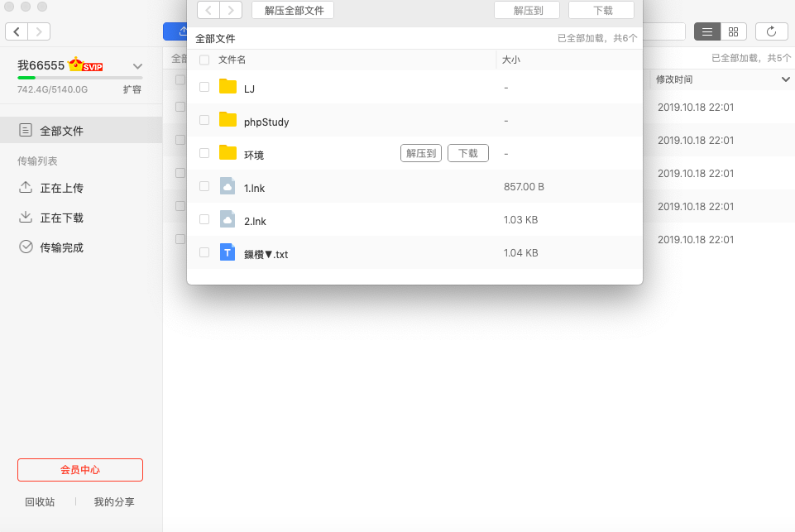This screenshot has height=532, width=795.
Task: Switch to grid view mode
Action: click(x=733, y=31)
